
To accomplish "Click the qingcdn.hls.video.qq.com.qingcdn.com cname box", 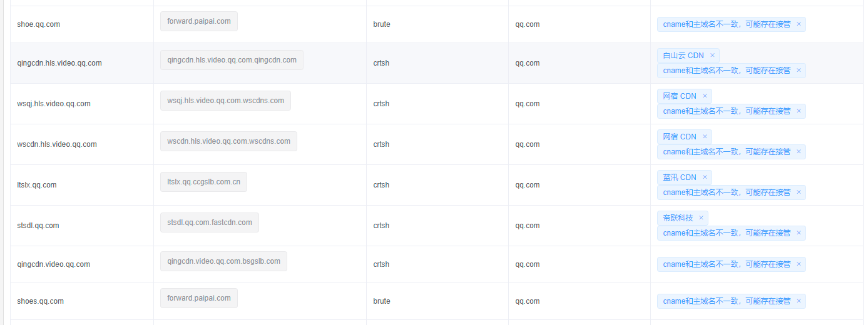I will [232, 60].
